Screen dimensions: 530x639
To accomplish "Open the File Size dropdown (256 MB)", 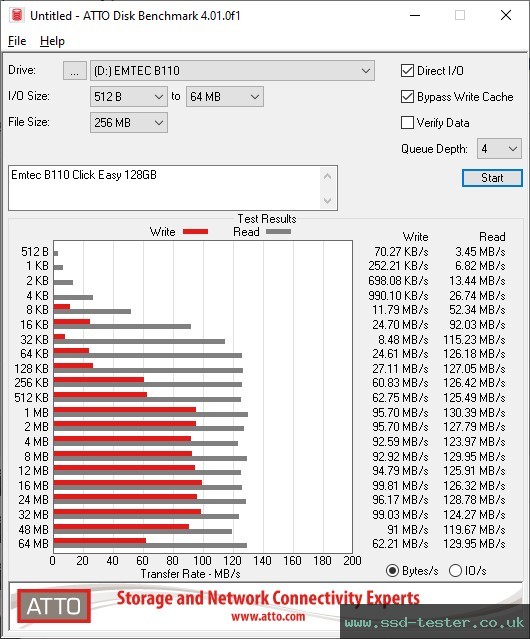I will pos(129,123).
